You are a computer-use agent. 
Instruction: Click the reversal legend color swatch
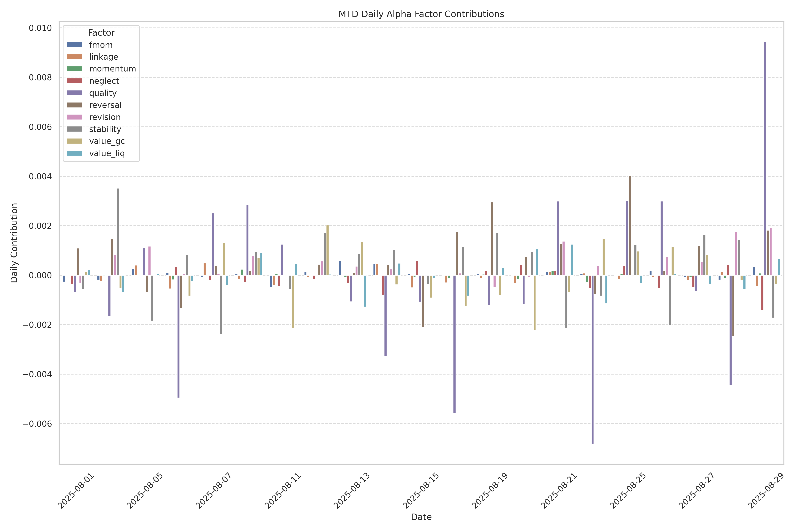tap(74, 105)
